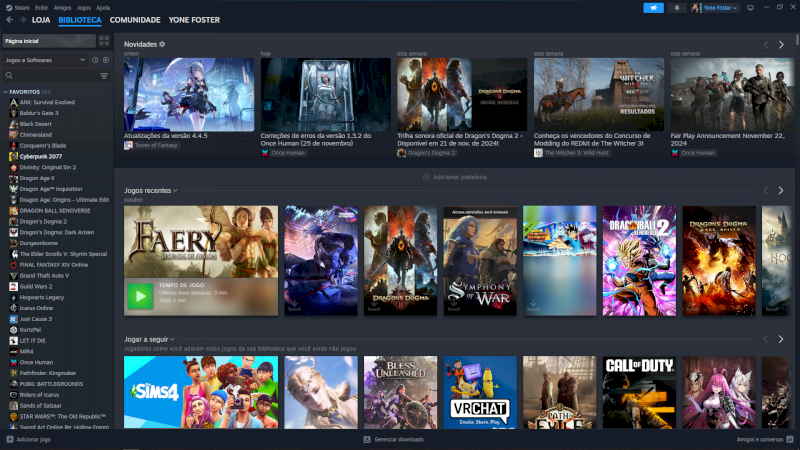Screen dimensions: 800x450
Task: Go forward with the right arrow
Action: [22, 20]
